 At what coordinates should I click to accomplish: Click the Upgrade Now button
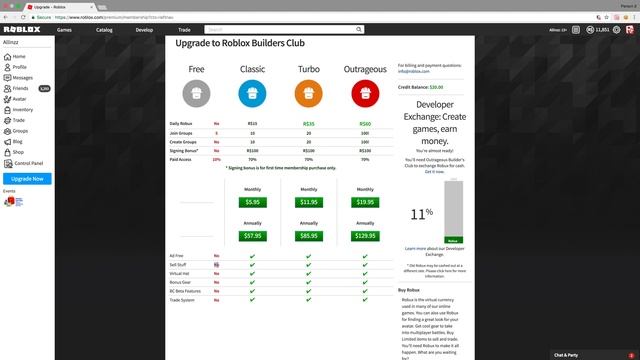click(x=27, y=179)
